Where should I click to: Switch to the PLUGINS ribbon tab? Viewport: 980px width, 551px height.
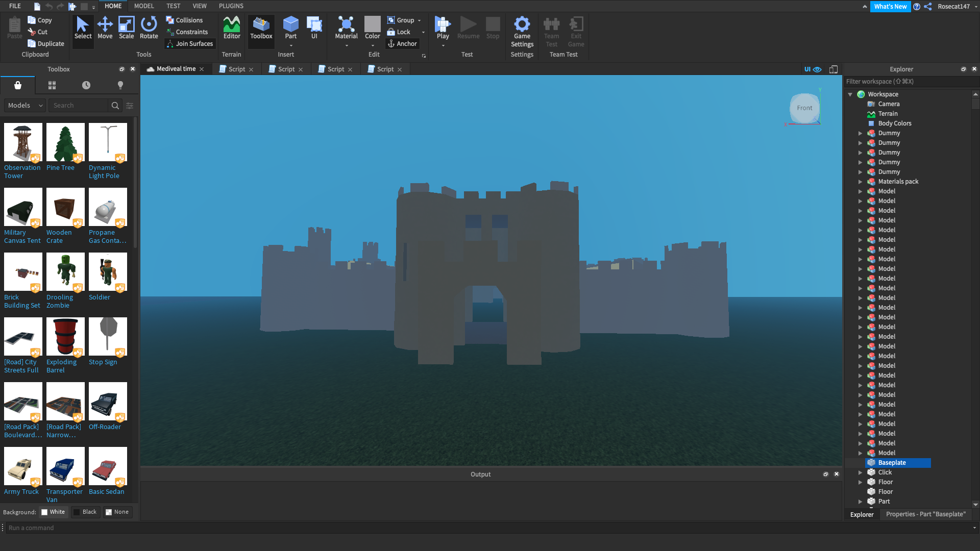(231, 6)
